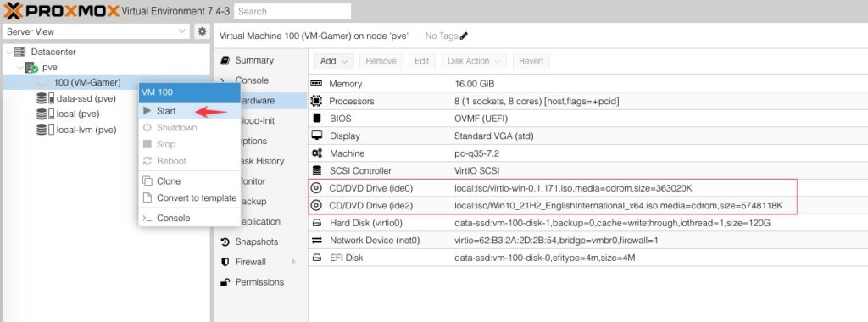Select the virtio network device value

556,241
